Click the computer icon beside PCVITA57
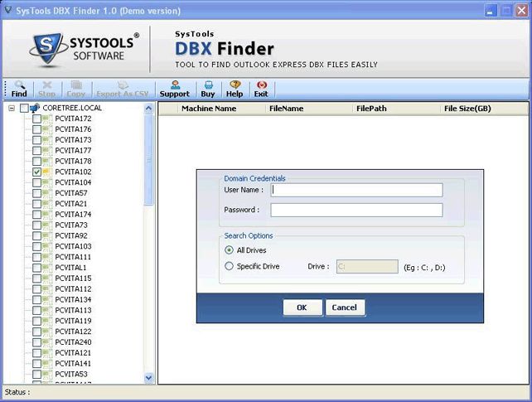Screen dimensions: 532x402 point(47,193)
